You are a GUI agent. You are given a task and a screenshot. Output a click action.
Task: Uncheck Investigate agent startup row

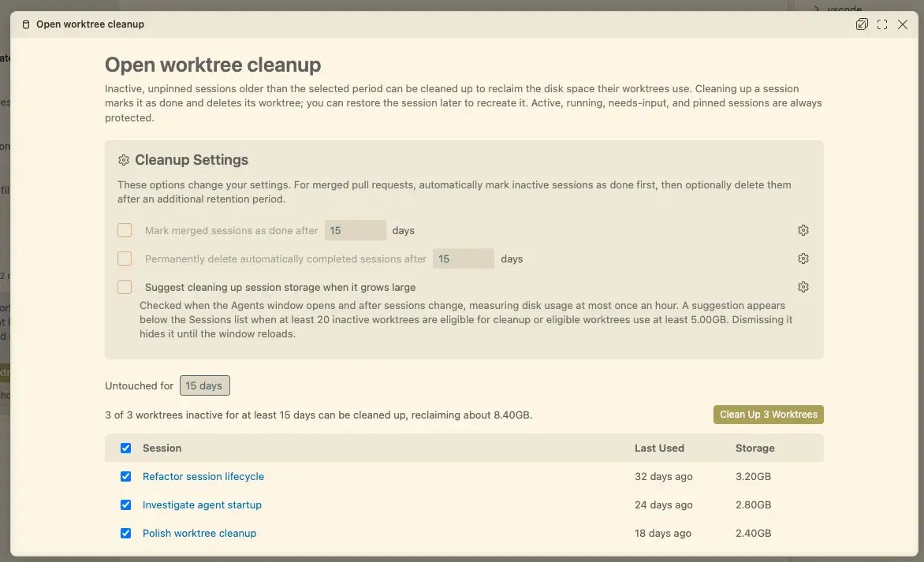(x=125, y=505)
